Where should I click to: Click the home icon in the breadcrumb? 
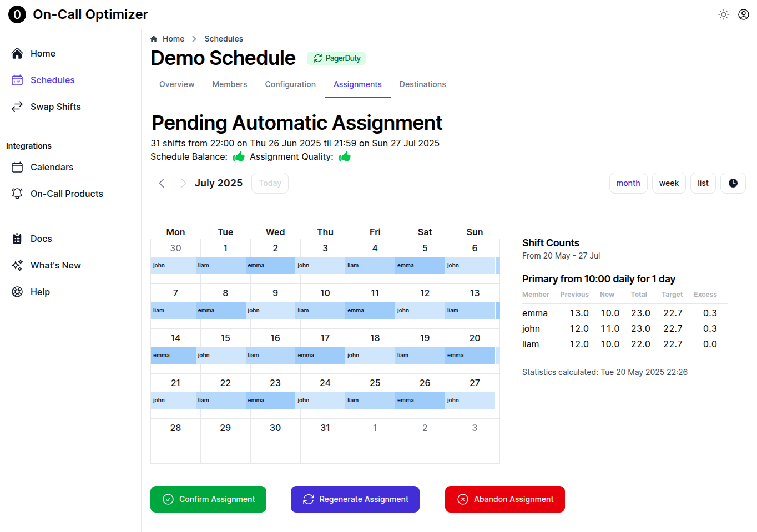(154, 39)
